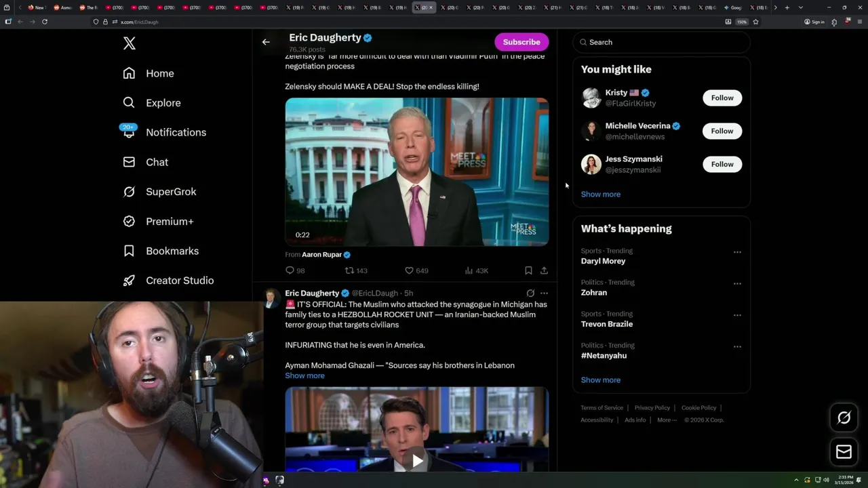The height and width of the screenshot is (488, 868).
Task: Switch to the Google browser tab
Action: coord(734,7)
